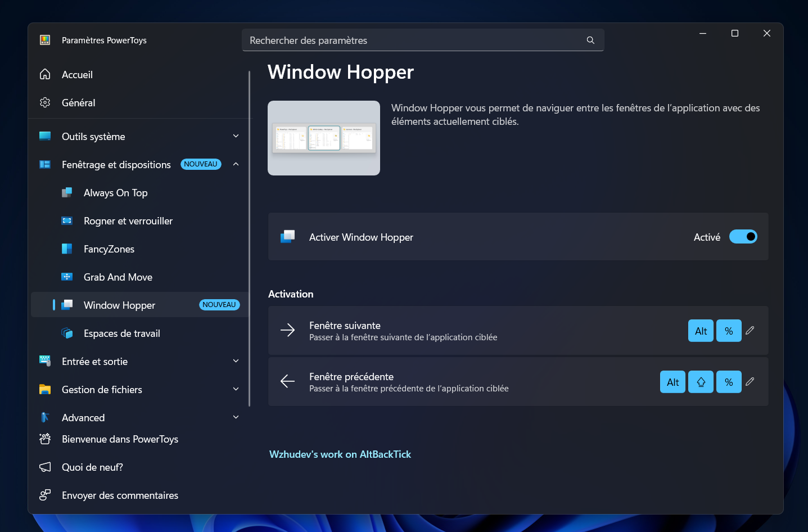Expand the Gestion de fichiers chevron
This screenshot has width=808, height=532.
pyautogui.click(x=236, y=389)
